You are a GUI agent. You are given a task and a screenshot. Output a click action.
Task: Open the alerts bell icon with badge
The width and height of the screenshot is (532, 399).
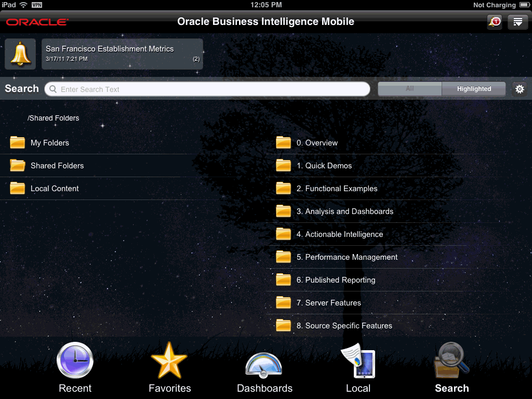point(494,22)
